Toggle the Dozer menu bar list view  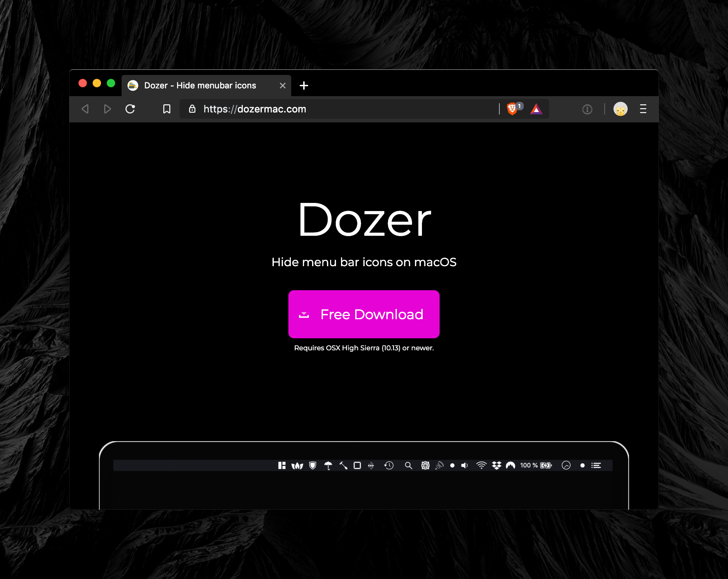pyautogui.click(x=596, y=466)
